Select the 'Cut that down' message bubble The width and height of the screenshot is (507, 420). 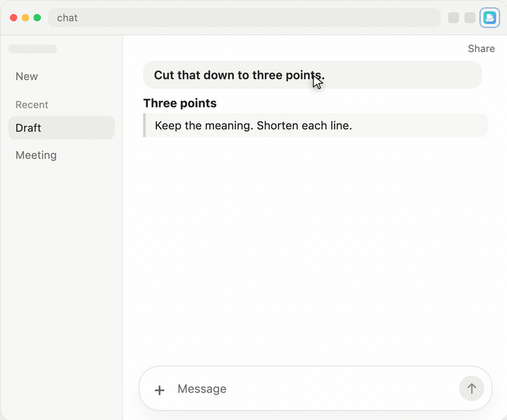(313, 75)
